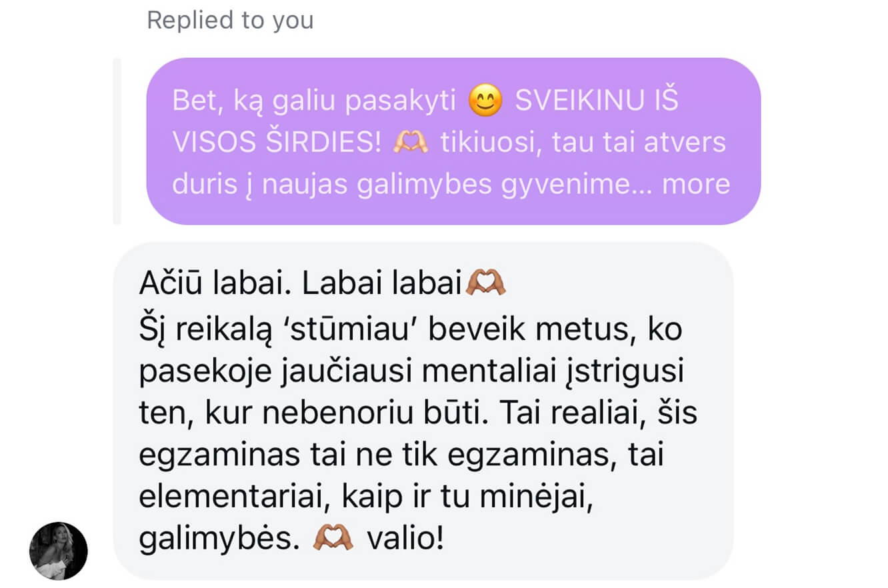Screen dimensions: 888x588
Task: Tap the smiling face emoji in purple bubble
Action: pos(485,101)
